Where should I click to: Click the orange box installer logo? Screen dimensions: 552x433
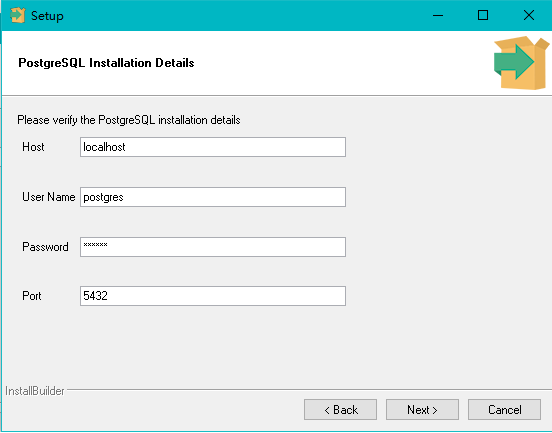coord(521,63)
